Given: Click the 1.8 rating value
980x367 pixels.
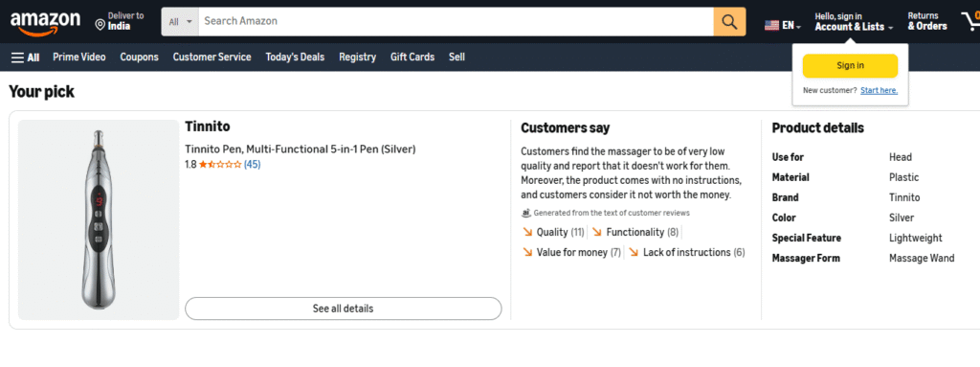Looking at the screenshot, I should coord(190,165).
